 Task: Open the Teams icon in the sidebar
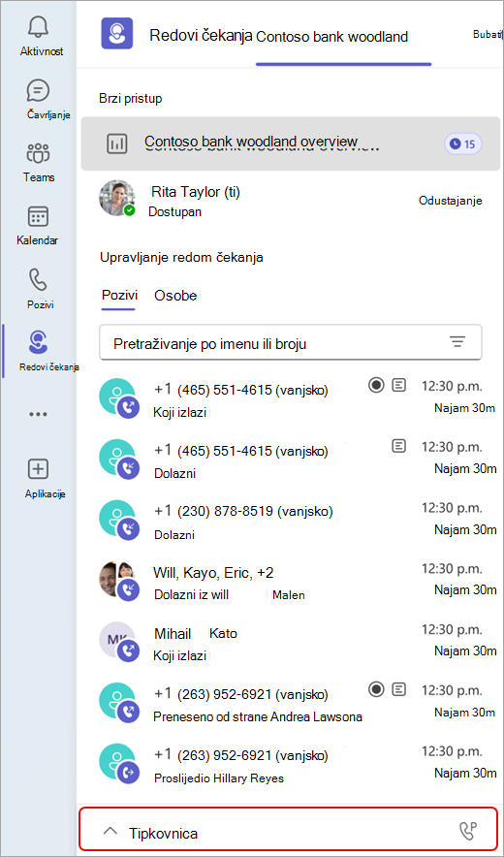click(38, 153)
